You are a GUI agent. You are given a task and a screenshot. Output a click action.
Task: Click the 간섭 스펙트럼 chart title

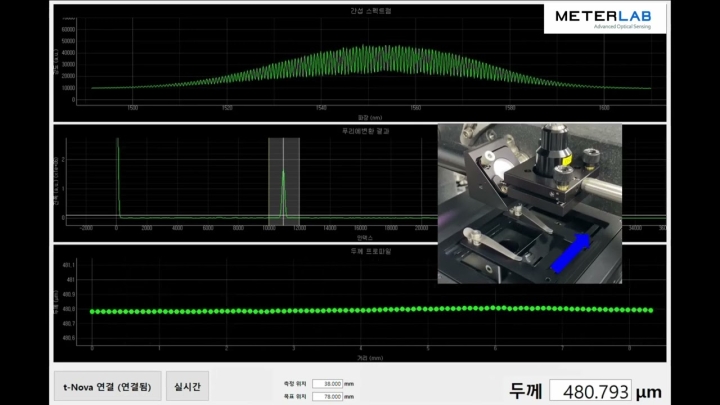[371, 11]
